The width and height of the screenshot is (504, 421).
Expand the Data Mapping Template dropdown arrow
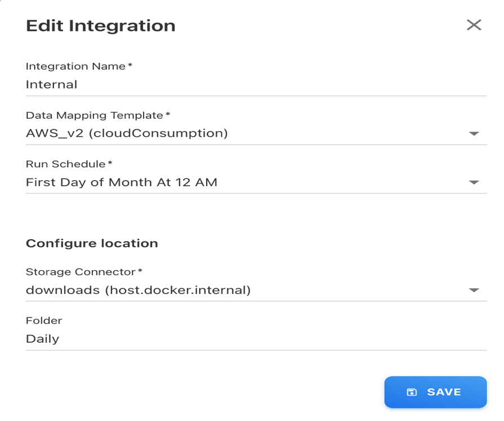474,133
